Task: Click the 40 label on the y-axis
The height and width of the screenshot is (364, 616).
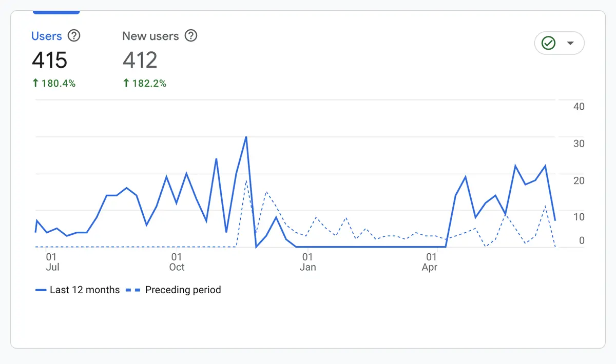Action: tap(579, 107)
